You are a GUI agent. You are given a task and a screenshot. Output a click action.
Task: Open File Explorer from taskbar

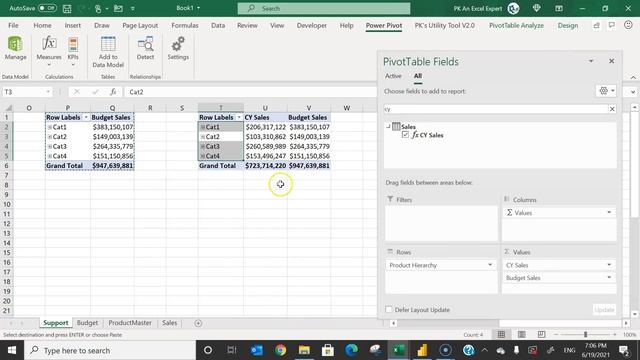tap(304, 350)
